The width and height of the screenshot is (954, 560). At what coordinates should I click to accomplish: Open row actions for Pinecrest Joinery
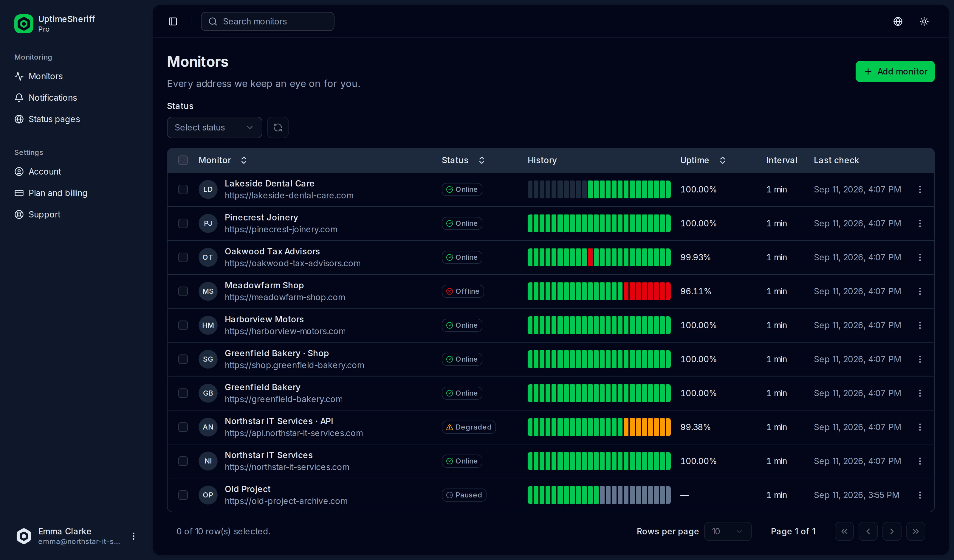click(x=920, y=223)
